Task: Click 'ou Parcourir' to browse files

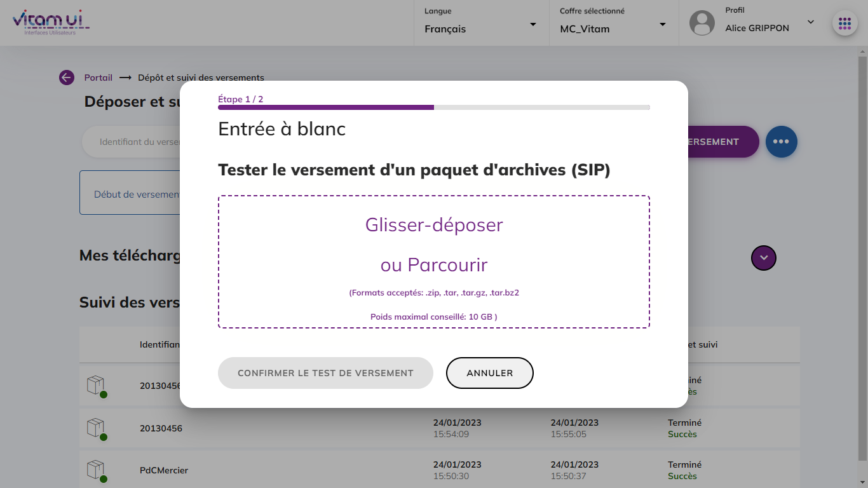Action: (434, 265)
